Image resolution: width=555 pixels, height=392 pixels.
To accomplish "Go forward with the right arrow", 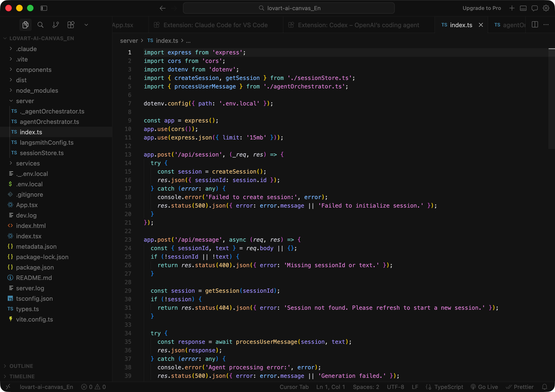I will (174, 8).
